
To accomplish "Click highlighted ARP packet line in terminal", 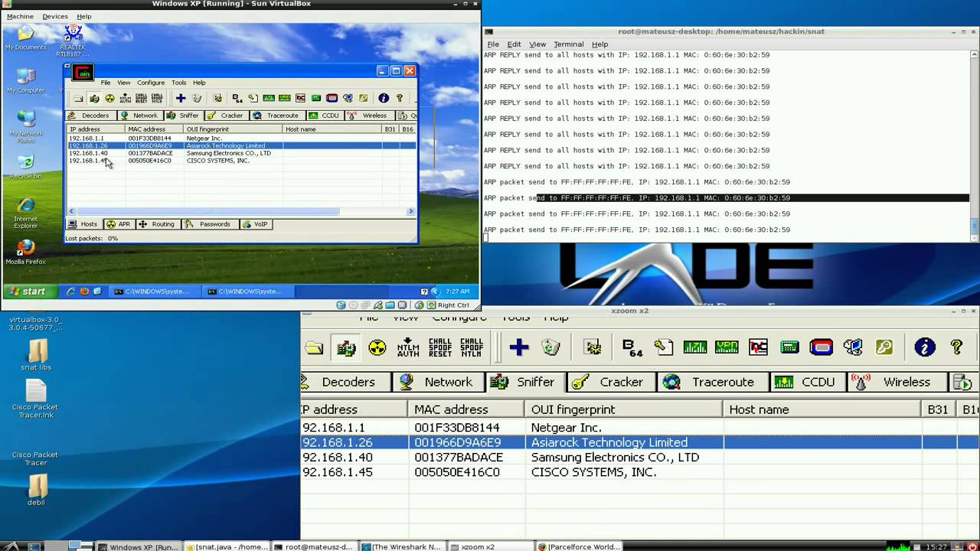I will [x=726, y=198].
